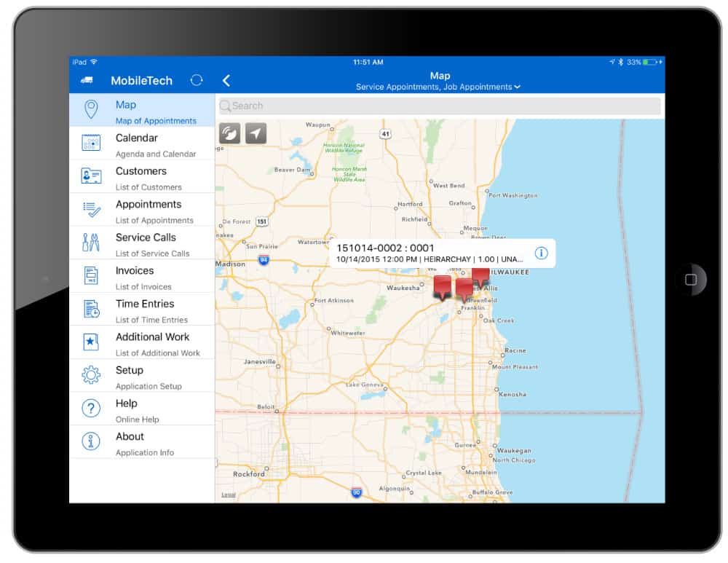Tap the Setup gear icon

(x=91, y=375)
